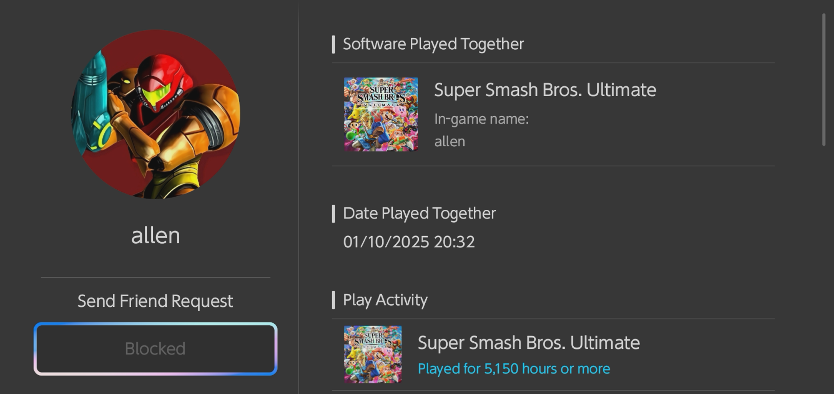
Task: Click the 'In-game name:' label
Action: (x=481, y=120)
